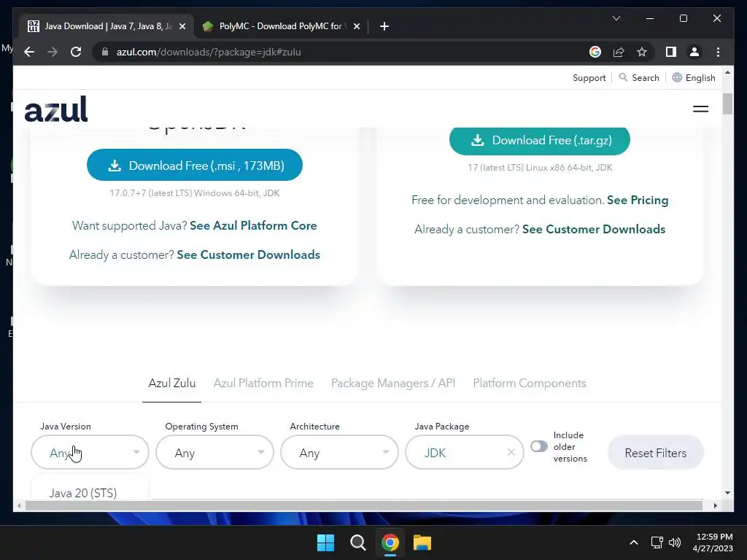
Task: Open the Support link
Action: tap(589, 77)
